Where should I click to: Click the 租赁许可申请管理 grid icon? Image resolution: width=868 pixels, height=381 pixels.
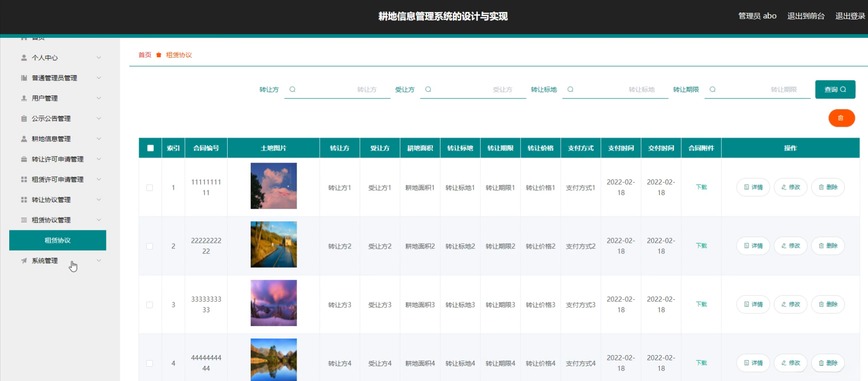click(x=24, y=179)
